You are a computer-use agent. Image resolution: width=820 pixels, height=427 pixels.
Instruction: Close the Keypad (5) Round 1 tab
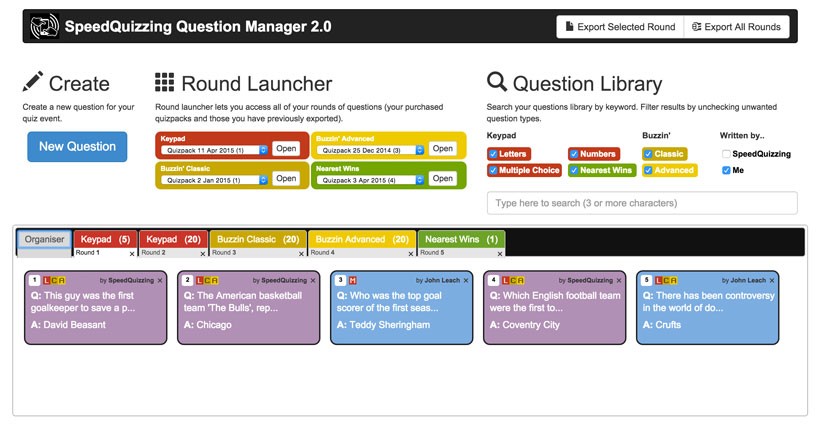pos(132,253)
